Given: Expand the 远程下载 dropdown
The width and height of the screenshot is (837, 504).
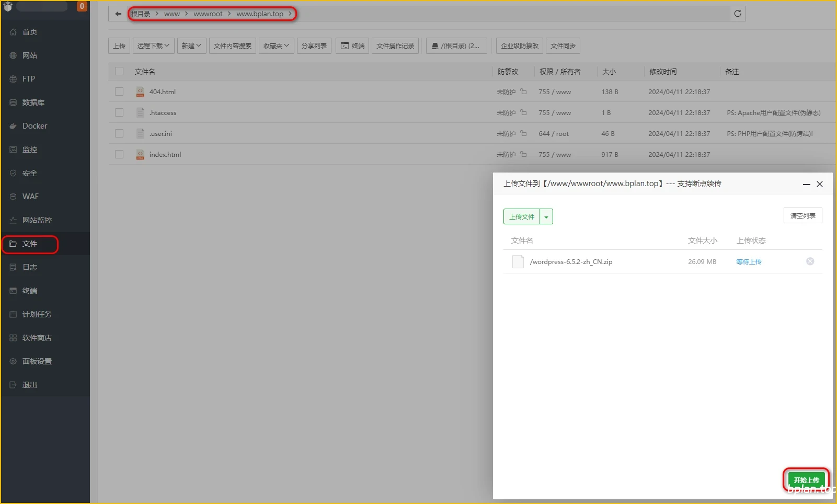Looking at the screenshot, I should point(153,46).
